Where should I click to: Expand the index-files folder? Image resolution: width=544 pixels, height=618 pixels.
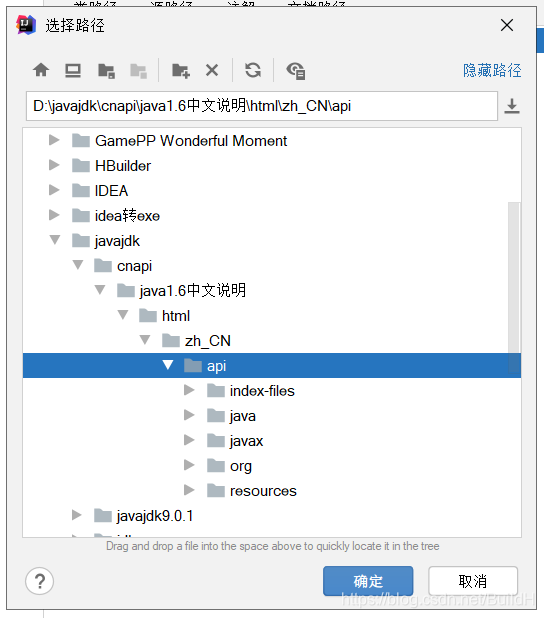tap(189, 390)
